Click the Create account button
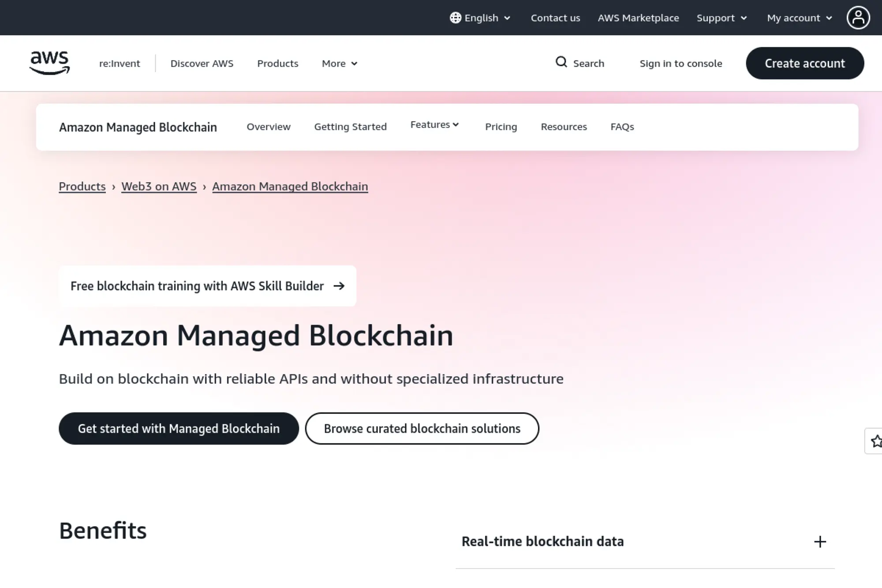Viewport: 882px width, 588px height. click(x=805, y=63)
